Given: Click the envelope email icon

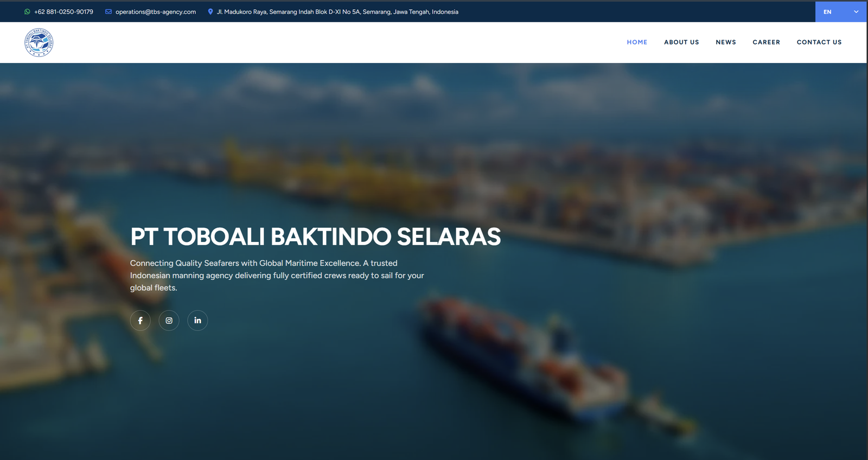Looking at the screenshot, I should 108,11.
